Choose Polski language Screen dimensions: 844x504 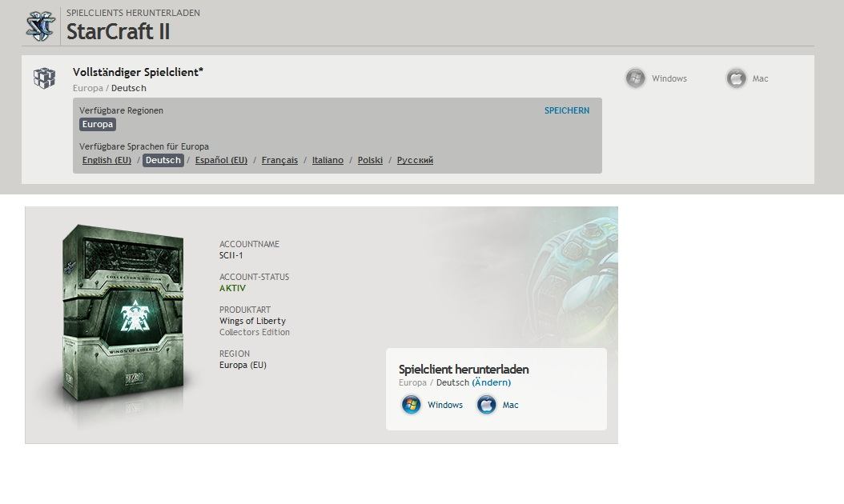tap(370, 160)
